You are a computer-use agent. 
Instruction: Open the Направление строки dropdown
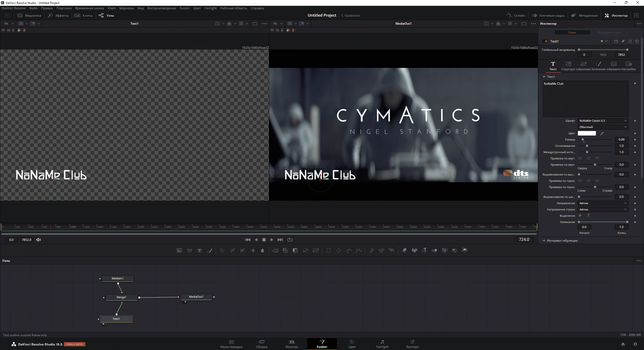pyautogui.click(x=603, y=209)
